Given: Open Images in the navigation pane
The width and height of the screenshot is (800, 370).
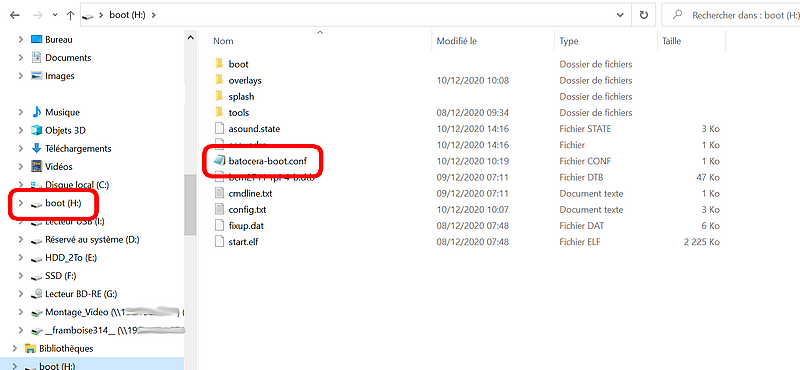Looking at the screenshot, I should [60, 76].
